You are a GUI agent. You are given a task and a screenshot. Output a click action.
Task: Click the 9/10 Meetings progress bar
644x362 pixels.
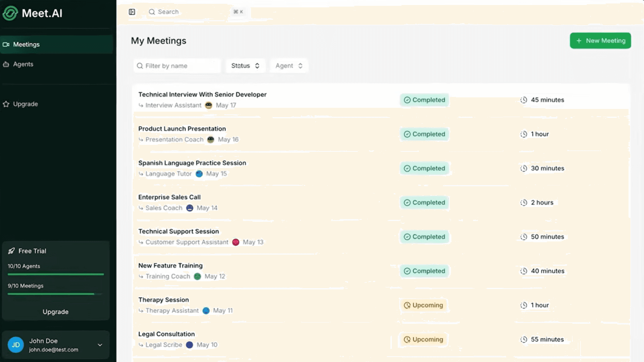[x=56, y=294]
